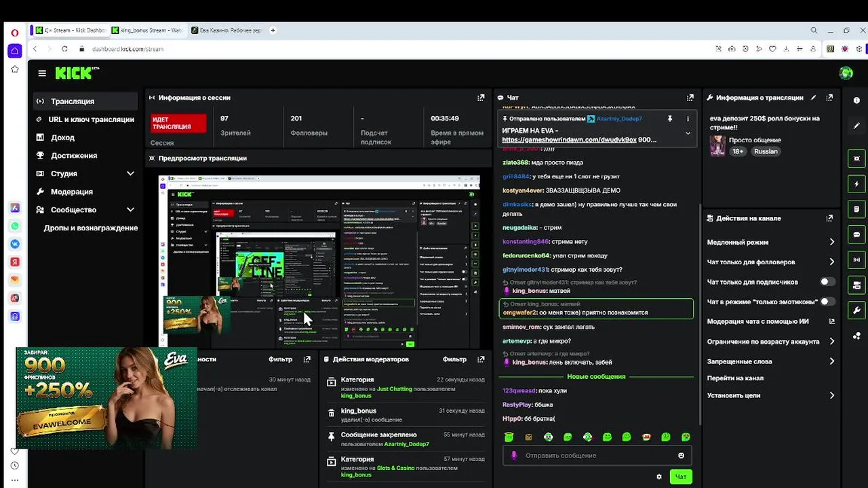Pop out the Чат panel
Screen dimensions: 868x488
point(690,98)
